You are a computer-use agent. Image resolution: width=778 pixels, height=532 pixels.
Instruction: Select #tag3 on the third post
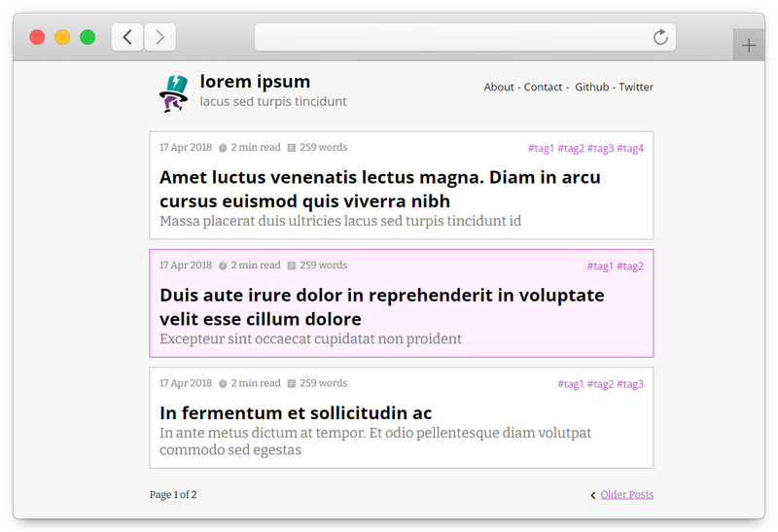pyautogui.click(x=630, y=384)
